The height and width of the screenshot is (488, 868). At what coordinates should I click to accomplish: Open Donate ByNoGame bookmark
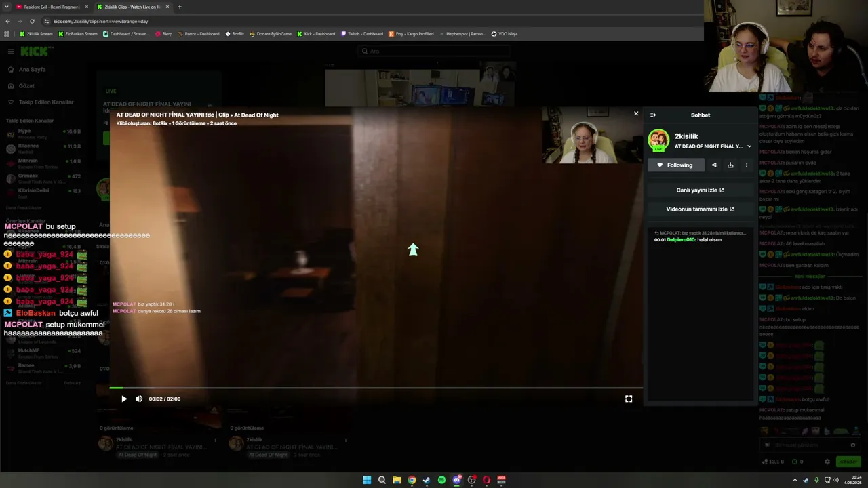point(271,34)
